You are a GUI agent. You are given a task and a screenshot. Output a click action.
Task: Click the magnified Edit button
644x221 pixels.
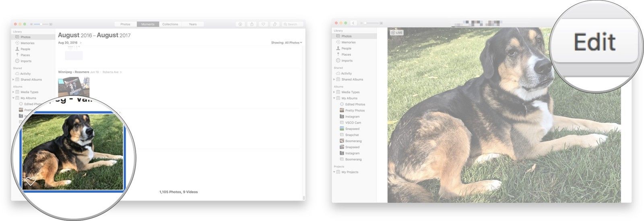pos(594,42)
